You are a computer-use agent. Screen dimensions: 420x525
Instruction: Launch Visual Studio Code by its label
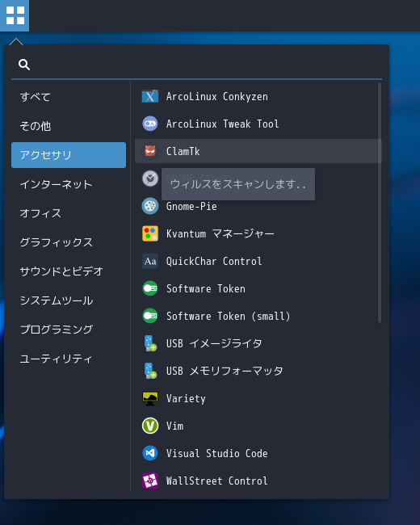[x=217, y=453]
